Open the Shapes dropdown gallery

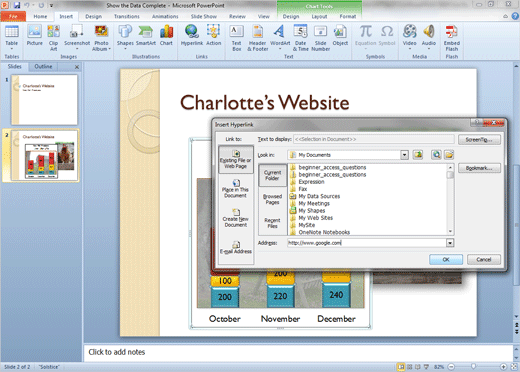point(125,37)
